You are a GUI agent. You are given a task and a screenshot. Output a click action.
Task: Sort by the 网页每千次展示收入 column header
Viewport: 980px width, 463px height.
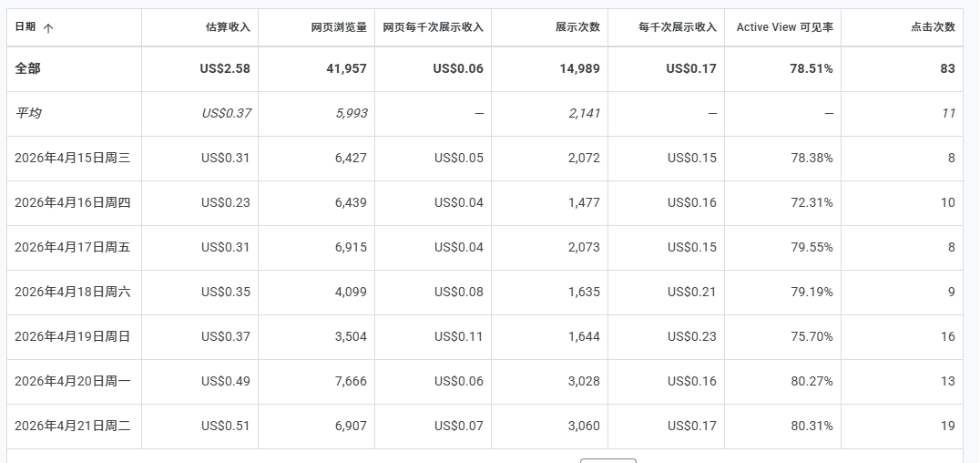click(434, 27)
